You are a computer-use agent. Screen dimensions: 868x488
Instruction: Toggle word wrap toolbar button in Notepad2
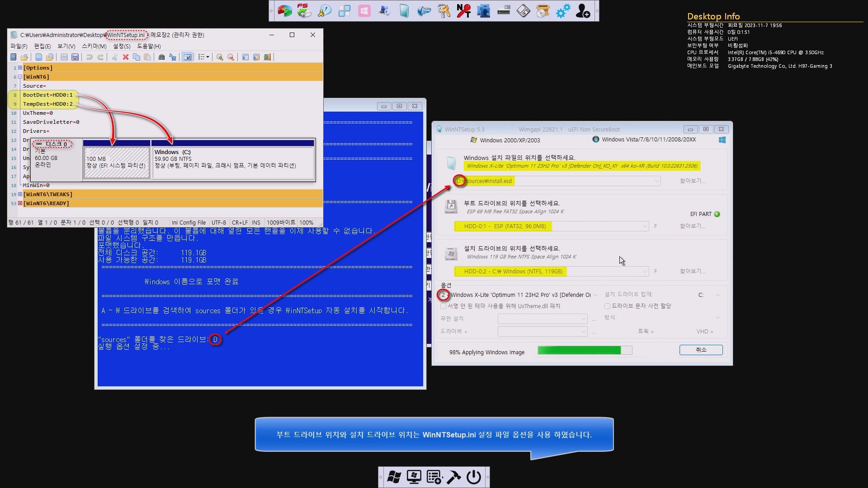pos(187,57)
